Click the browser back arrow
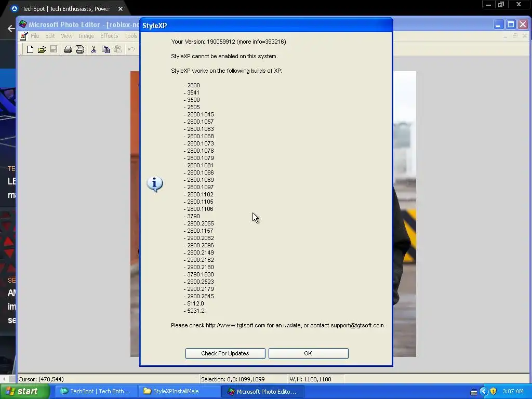 point(11,29)
